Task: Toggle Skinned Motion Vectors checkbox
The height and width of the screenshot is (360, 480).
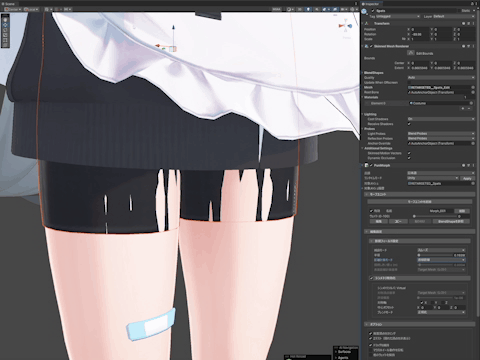Action: pos(409,153)
